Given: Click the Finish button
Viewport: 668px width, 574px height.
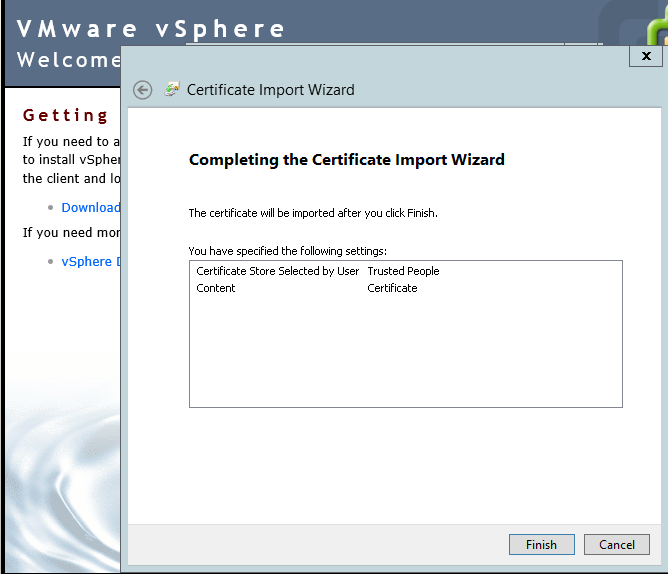Looking at the screenshot, I should tap(541, 544).
